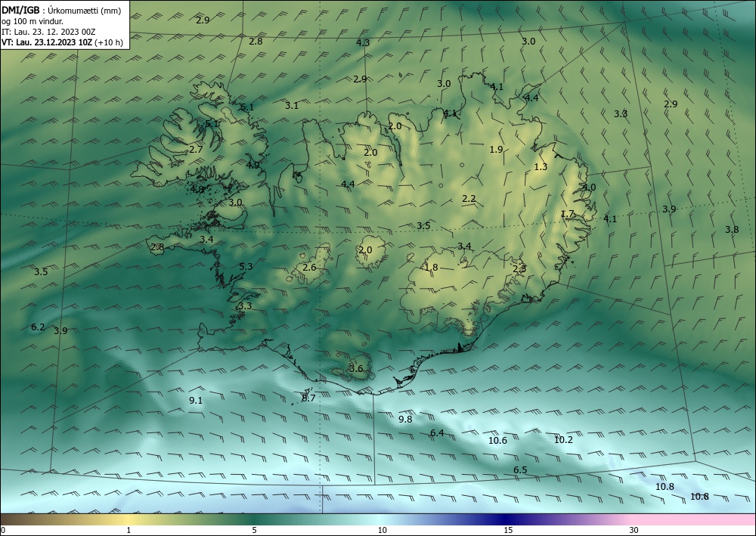Click the 1.9 precipitation label
Viewport: 756px width, 536px height.
(496, 150)
